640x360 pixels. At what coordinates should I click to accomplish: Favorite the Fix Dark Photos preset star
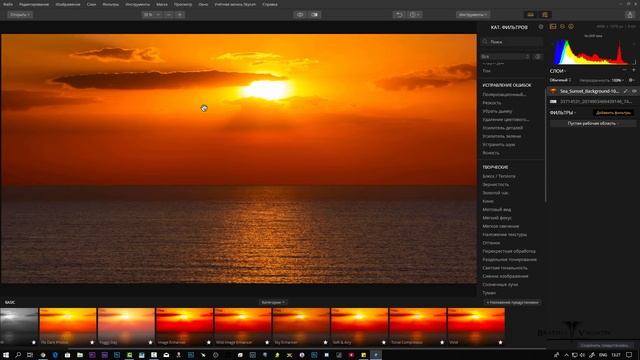pyautogui.click(x=92, y=342)
